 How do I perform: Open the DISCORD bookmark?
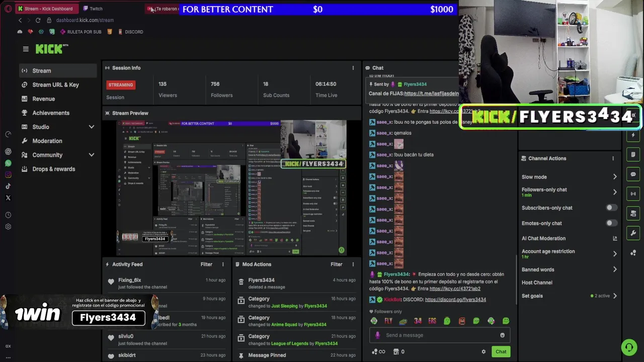coord(130,32)
